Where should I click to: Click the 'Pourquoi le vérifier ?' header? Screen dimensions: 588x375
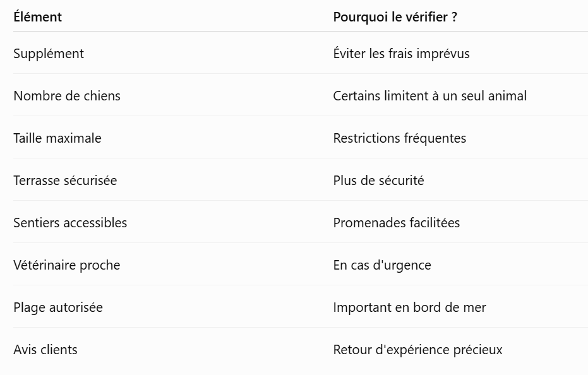click(x=395, y=17)
